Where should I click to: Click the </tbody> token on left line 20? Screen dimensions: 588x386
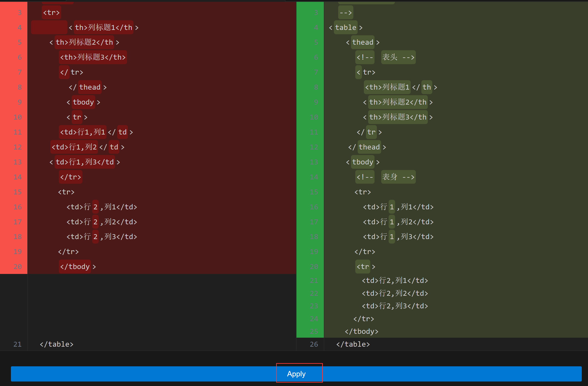pos(75,266)
